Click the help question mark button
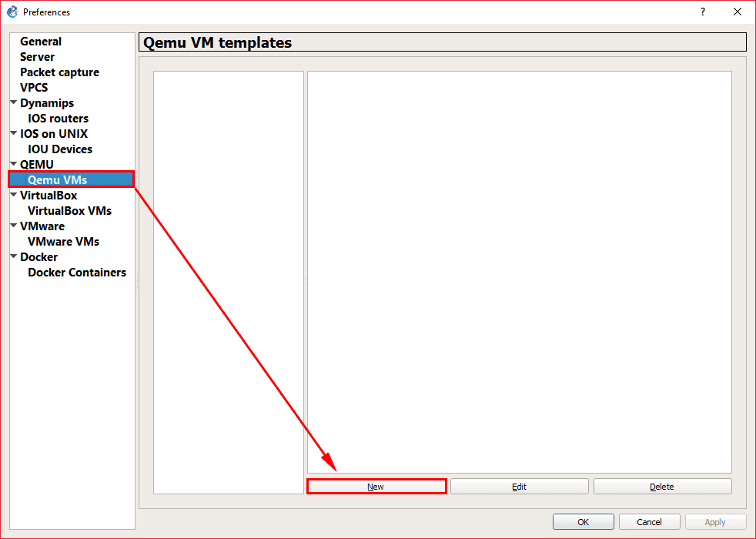The width and height of the screenshot is (756, 539). coord(702,12)
